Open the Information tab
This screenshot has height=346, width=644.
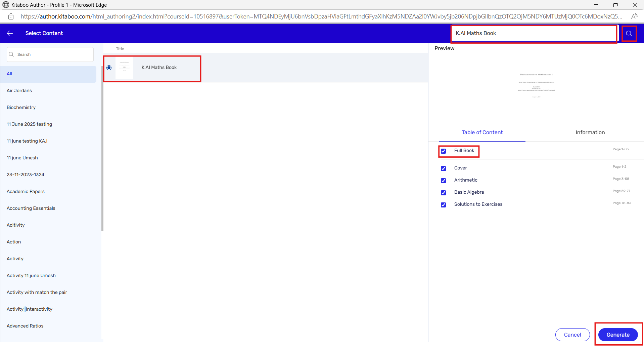coord(590,132)
